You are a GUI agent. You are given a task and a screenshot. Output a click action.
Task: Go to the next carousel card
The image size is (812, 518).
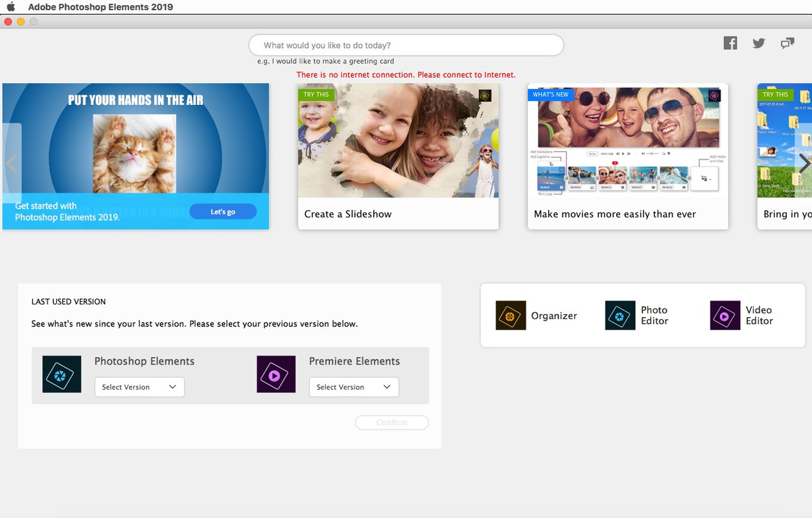pyautogui.click(x=804, y=163)
